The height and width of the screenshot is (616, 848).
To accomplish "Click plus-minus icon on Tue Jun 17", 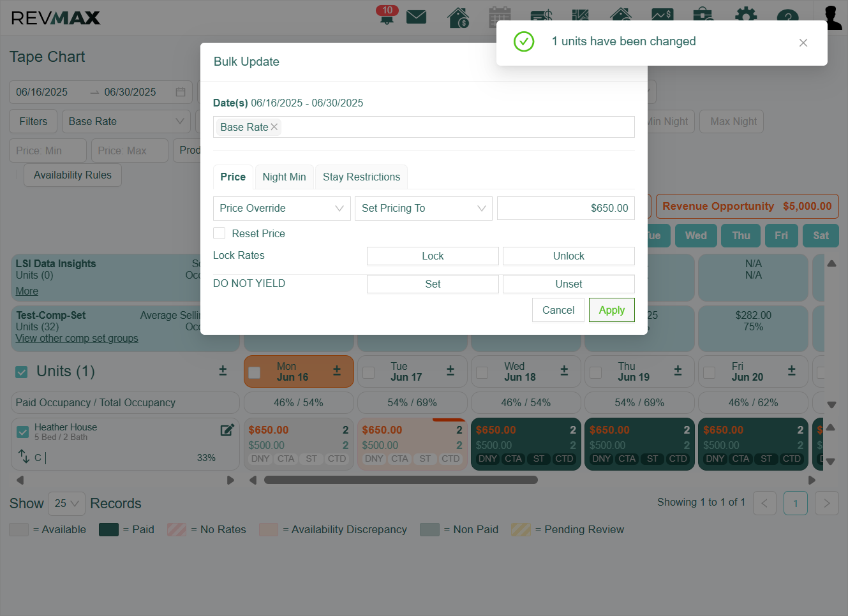I will pos(450,370).
